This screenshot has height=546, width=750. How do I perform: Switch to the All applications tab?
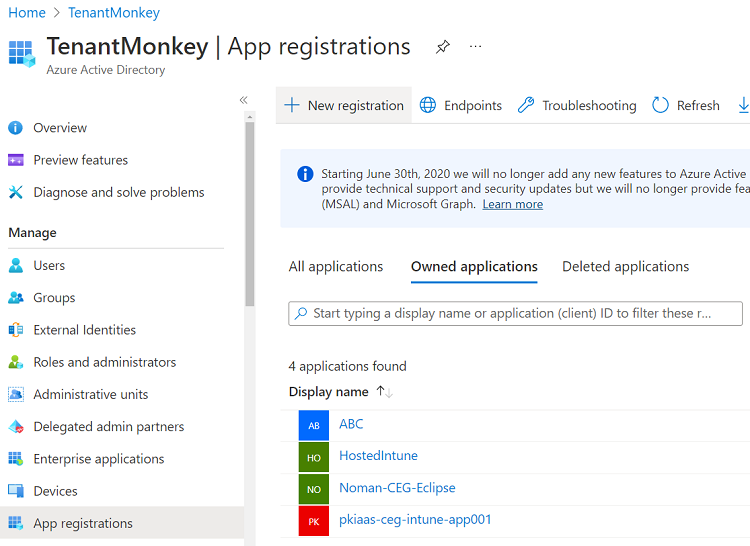coord(336,267)
